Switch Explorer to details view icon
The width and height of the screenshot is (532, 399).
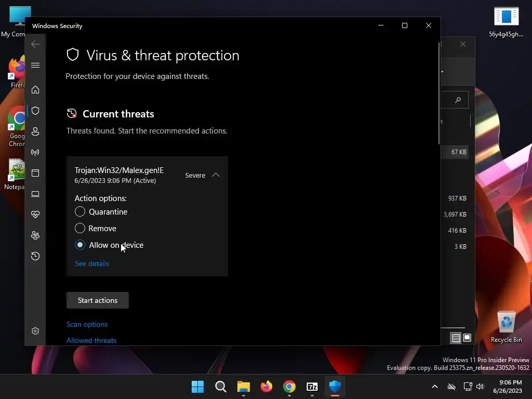coord(456,338)
